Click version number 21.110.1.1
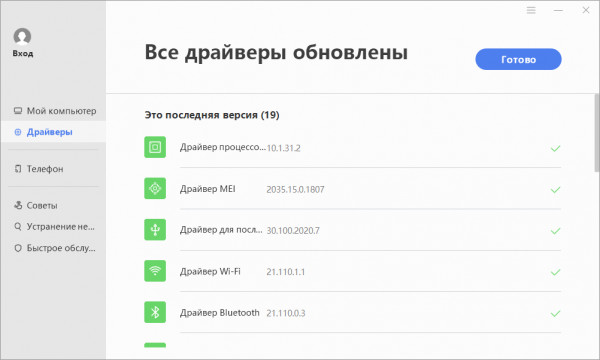Image resolution: width=600 pixels, height=360 pixels. (286, 272)
